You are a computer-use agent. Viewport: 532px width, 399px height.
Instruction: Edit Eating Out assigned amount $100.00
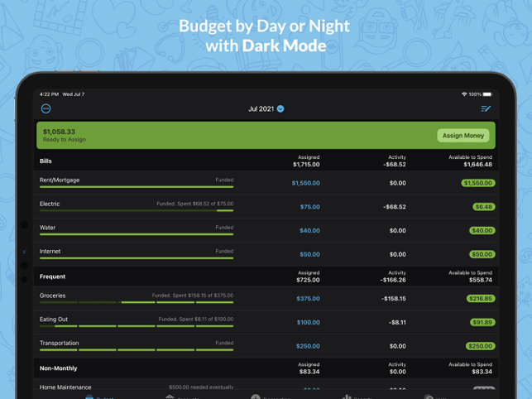pos(309,322)
